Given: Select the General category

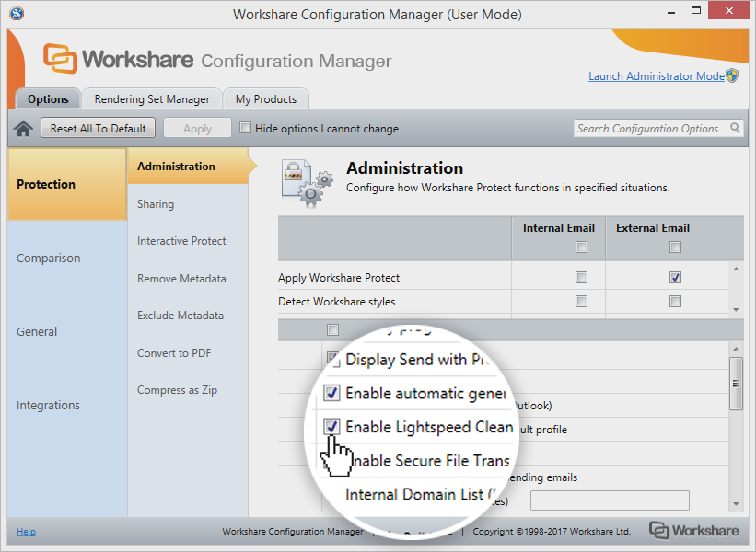Looking at the screenshot, I should click(x=67, y=332).
